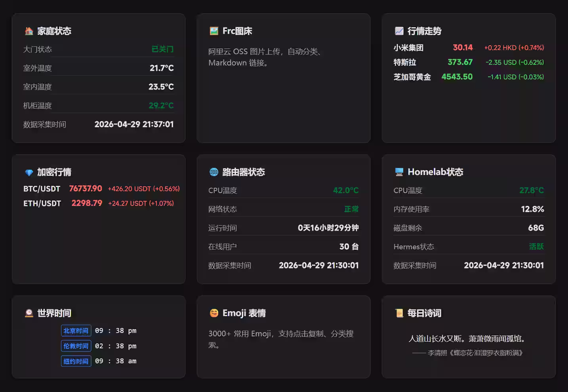The width and height of the screenshot is (568, 392).
Task: Click the house icon beside 家庭状态
Action: point(29,31)
